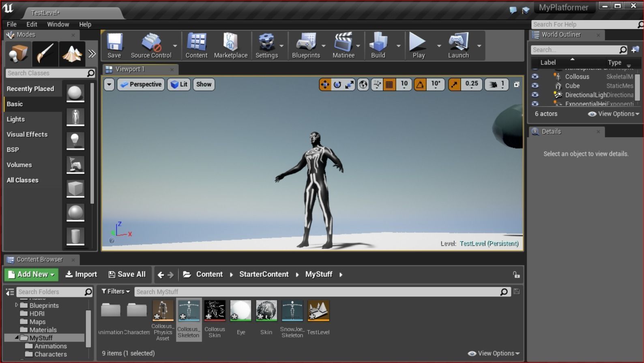Click the Import button
Screen dimensions: 644x363
(x=82, y=274)
